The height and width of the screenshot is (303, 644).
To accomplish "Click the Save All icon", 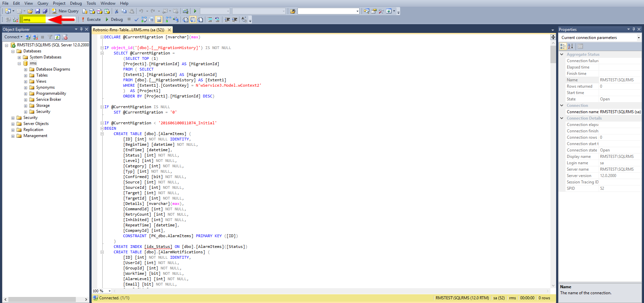I will pos(45,11).
